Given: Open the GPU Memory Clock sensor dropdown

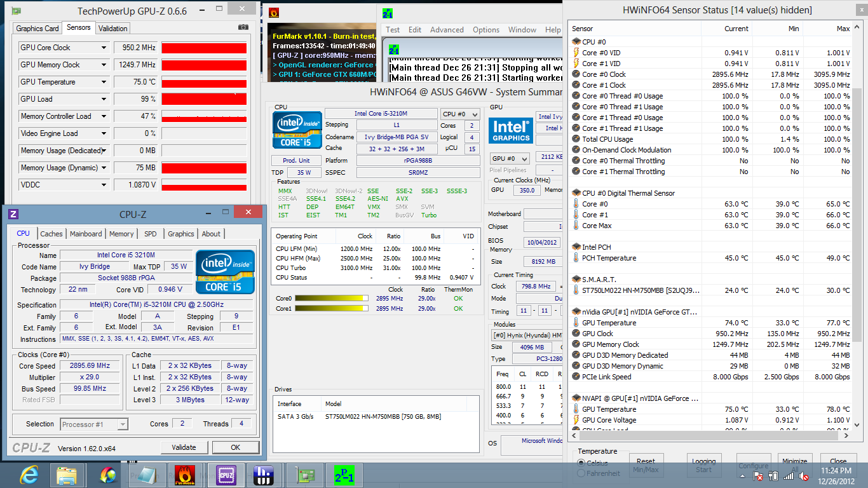Looking at the screenshot, I should (104, 65).
